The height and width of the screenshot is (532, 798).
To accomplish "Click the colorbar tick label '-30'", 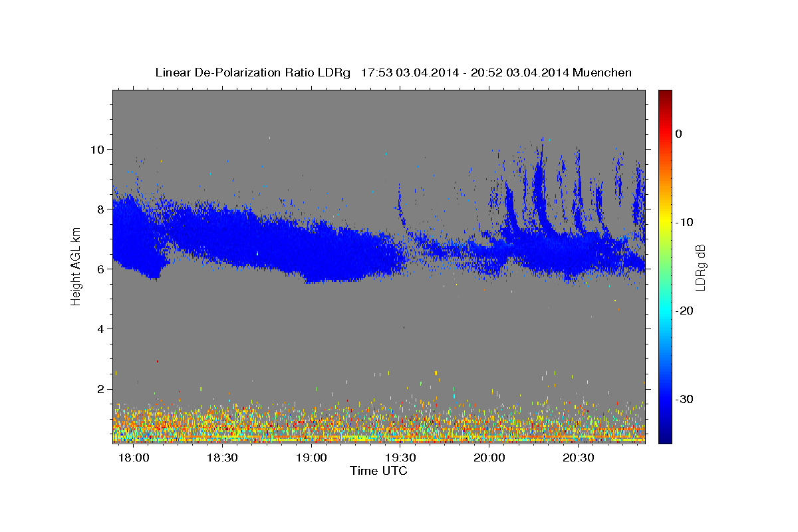I will point(684,399).
